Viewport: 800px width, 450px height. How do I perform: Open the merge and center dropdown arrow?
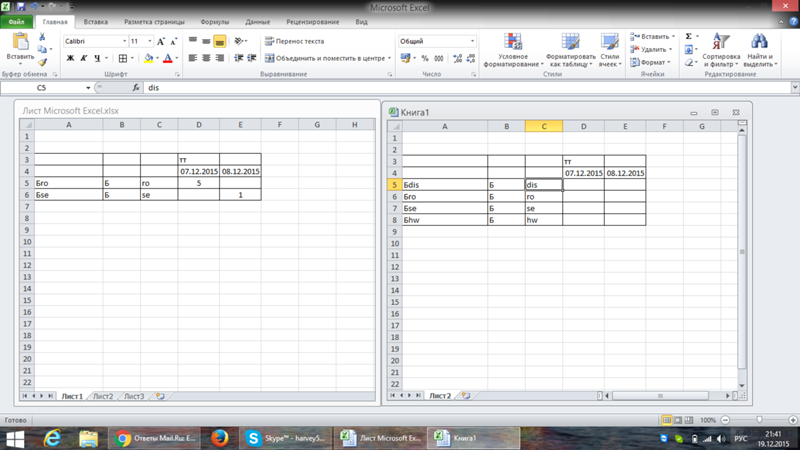(389, 58)
